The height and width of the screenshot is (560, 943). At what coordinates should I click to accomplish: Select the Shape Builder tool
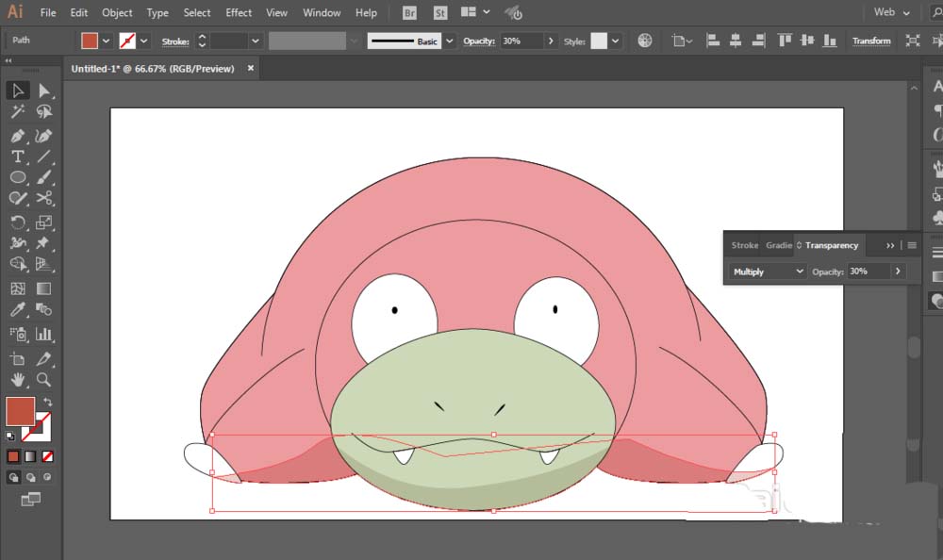[x=17, y=263]
